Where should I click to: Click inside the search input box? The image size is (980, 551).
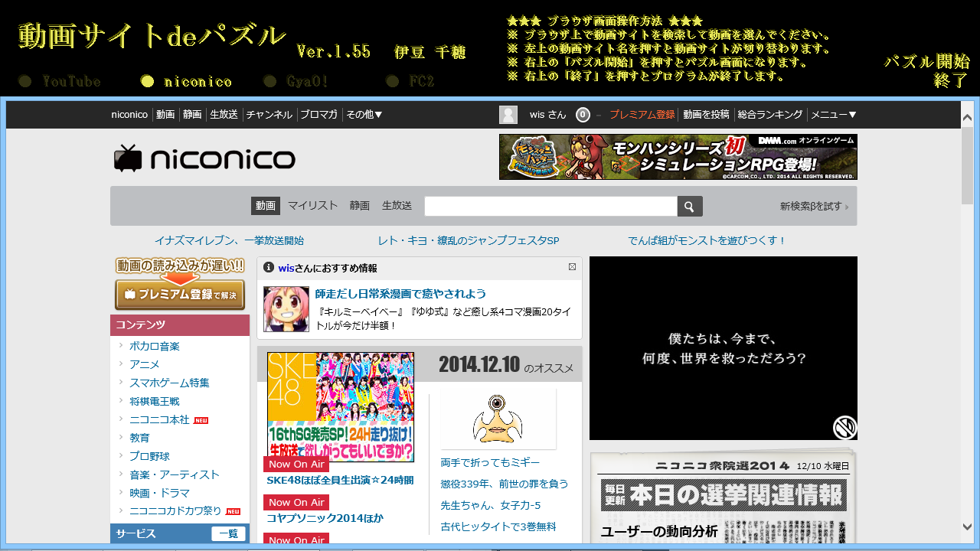pyautogui.click(x=550, y=206)
